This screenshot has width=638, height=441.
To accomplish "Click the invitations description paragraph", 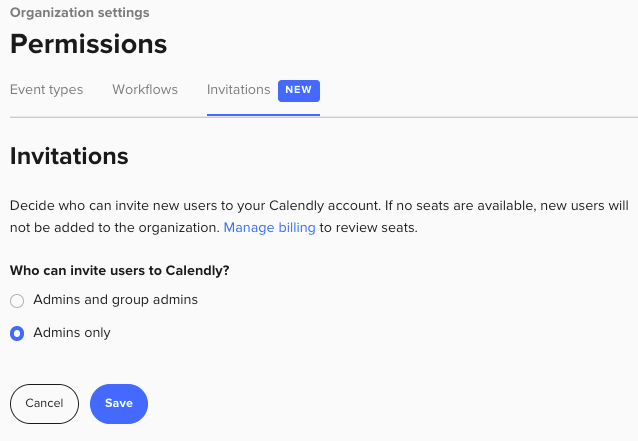I will 318,216.
